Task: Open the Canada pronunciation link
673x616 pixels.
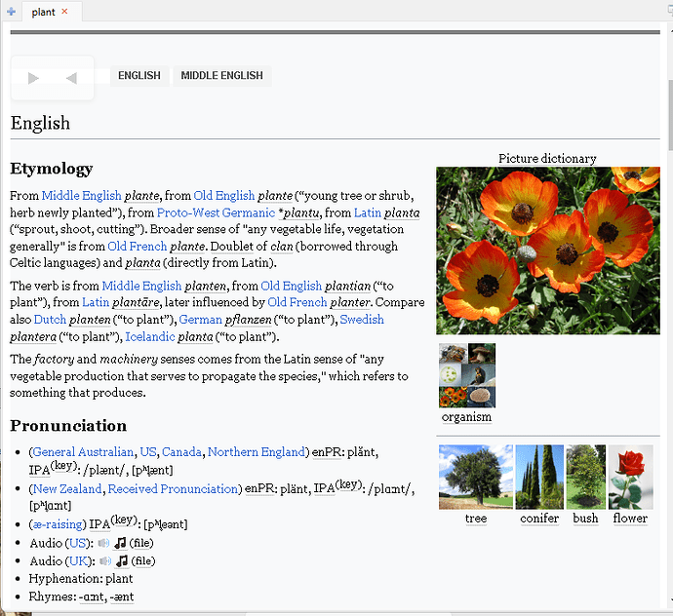Action: pos(181,452)
